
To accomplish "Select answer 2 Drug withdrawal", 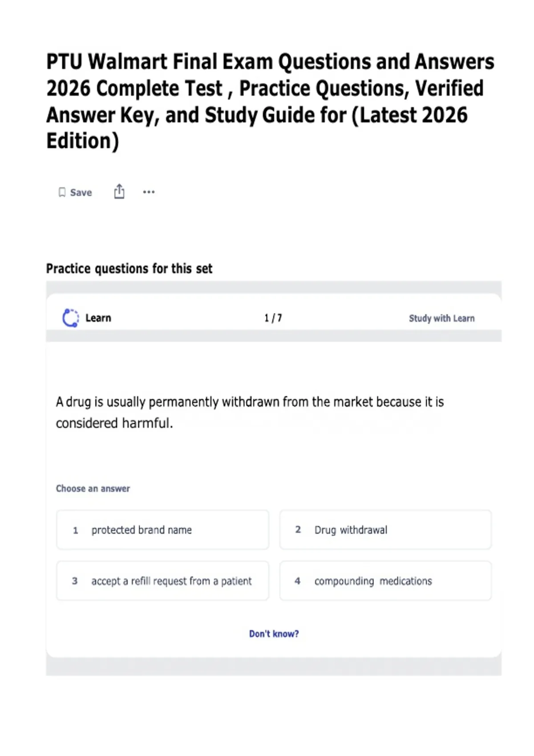I will pyautogui.click(x=385, y=530).
